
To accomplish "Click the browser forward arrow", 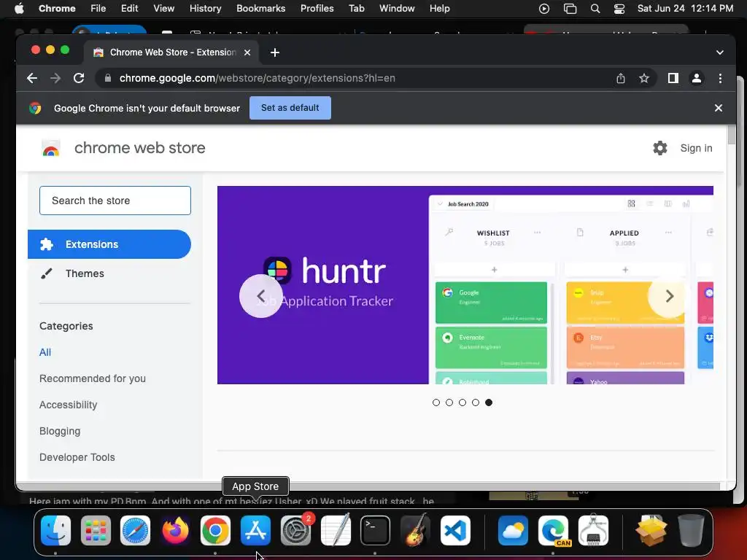I will 55,78.
